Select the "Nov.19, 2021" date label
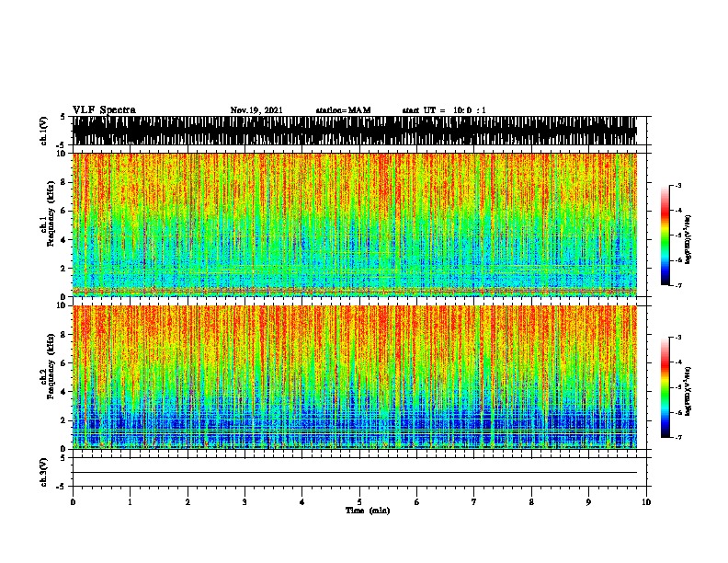This screenshot has width=728, height=563. 256,110
